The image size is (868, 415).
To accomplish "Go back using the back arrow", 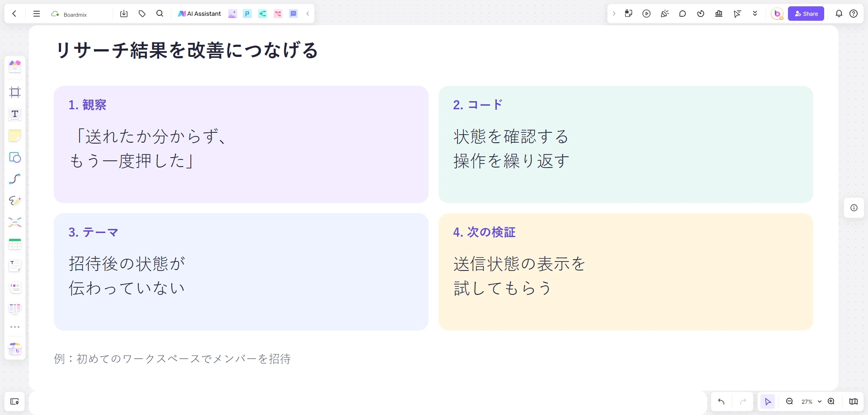I will (x=14, y=14).
